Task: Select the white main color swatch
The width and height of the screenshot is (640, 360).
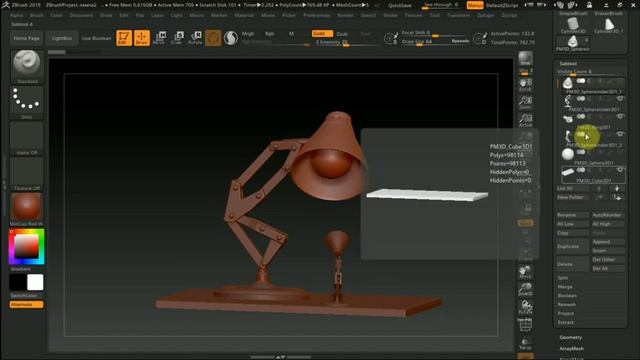Action: click(x=35, y=282)
